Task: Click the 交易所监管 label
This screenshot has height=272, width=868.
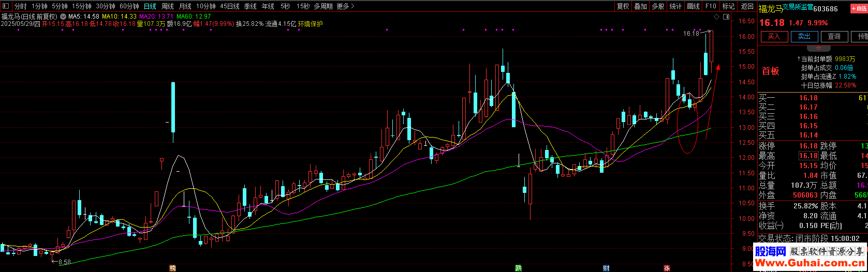Action: (x=798, y=8)
